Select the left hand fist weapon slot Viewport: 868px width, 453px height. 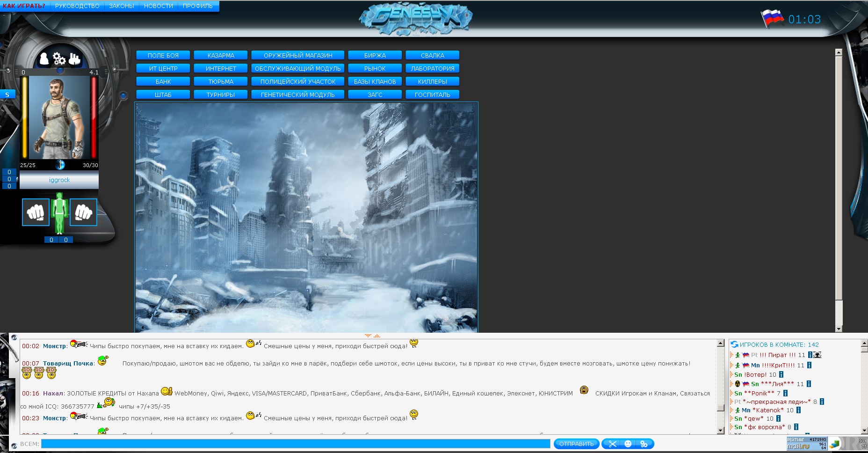(x=36, y=212)
